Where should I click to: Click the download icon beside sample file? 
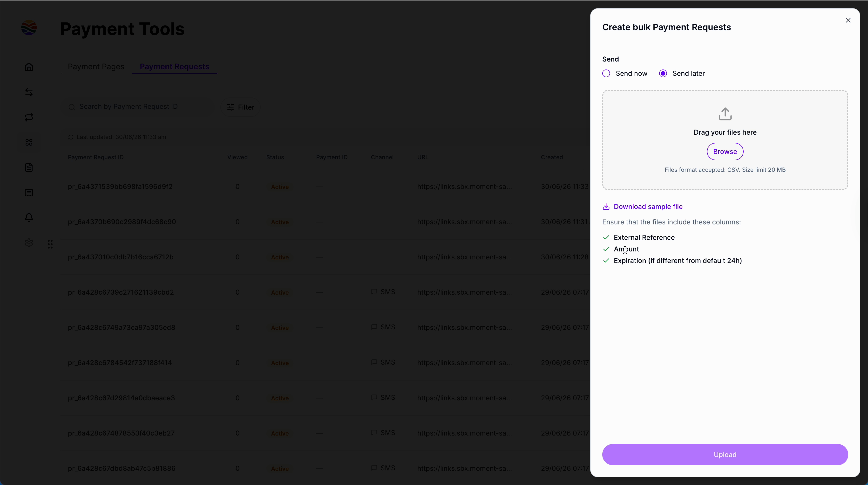click(x=606, y=206)
